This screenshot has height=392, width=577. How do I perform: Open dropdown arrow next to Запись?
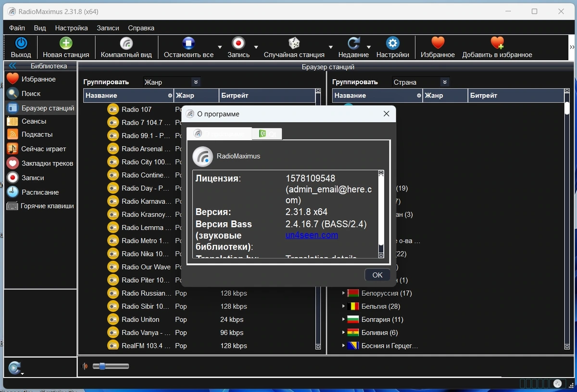coord(256,47)
